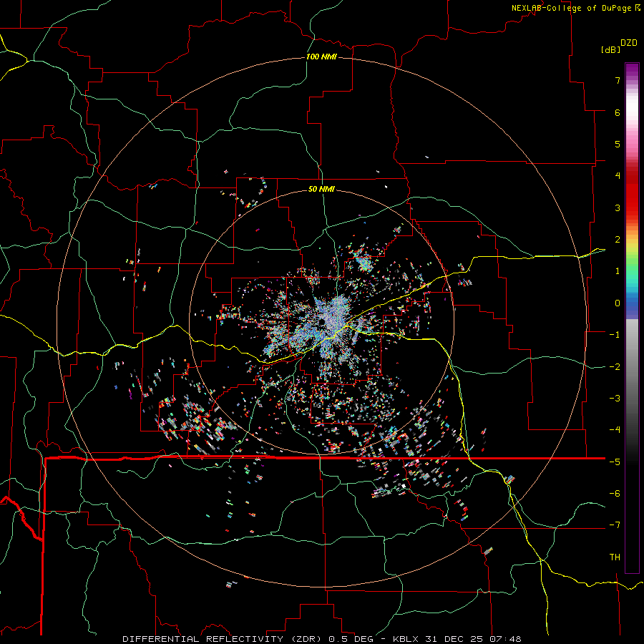Click the 0 value on color scale
This screenshot has height=644, width=644.
[618, 303]
